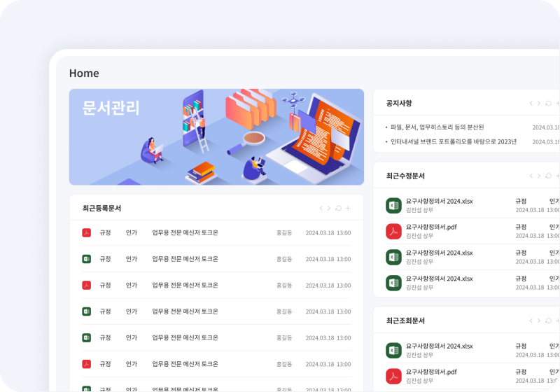This screenshot has height=392, width=560.
Task: Click the 문서관리 banner image
Action: (x=216, y=137)
